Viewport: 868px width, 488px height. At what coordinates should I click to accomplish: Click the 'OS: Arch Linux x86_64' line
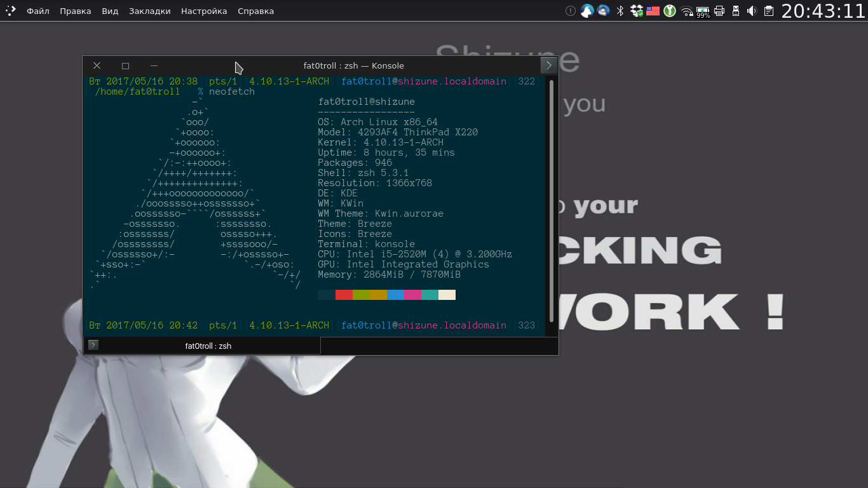tap(378, 122)
